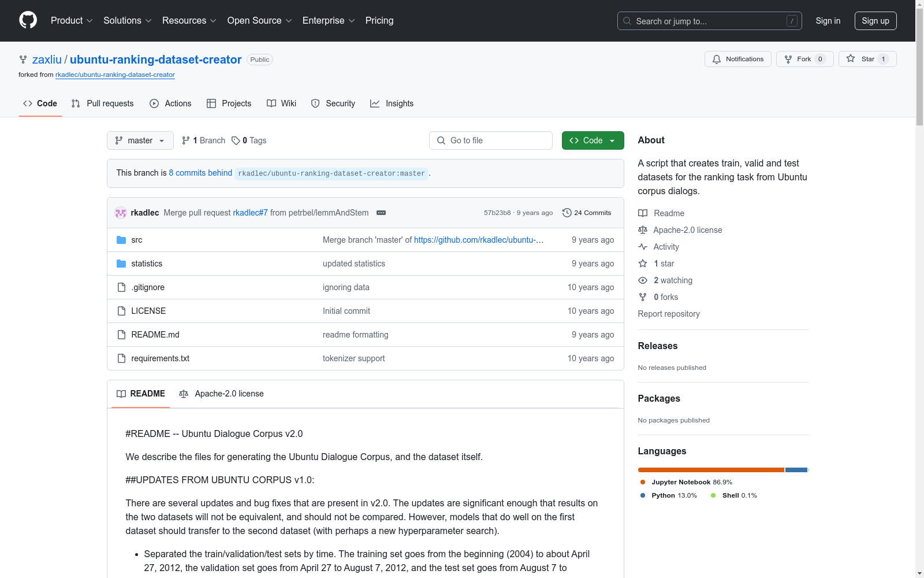Click the Sign up button
The image size is (924, 578).
tap(875, 21)
